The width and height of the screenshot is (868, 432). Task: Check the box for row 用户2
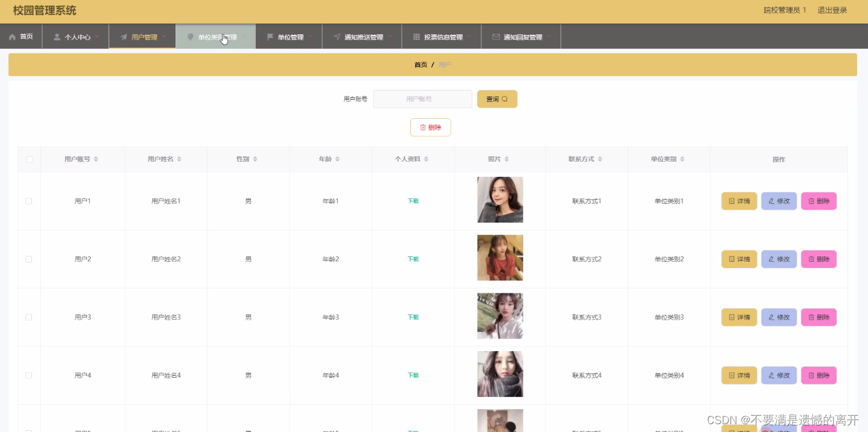pos(28,259)
